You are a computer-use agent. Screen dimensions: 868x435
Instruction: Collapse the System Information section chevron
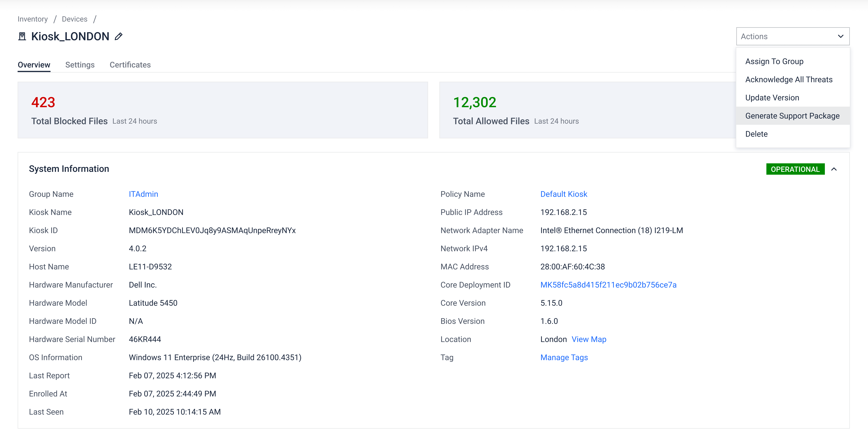tap(834, 169)
